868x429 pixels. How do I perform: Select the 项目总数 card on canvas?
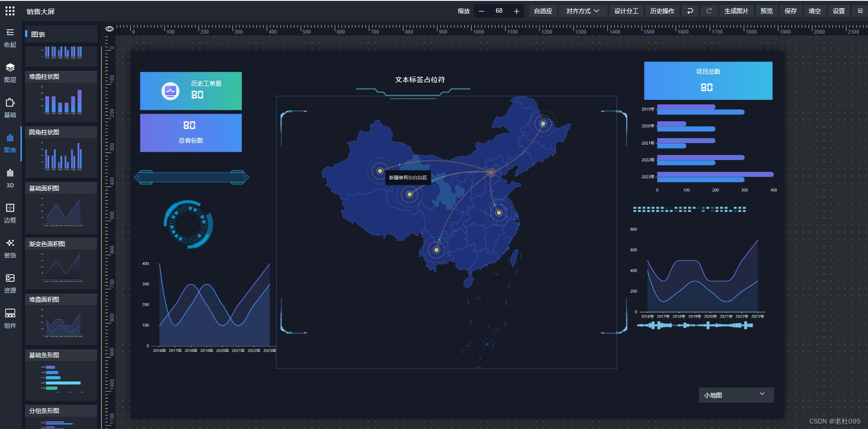708,81
